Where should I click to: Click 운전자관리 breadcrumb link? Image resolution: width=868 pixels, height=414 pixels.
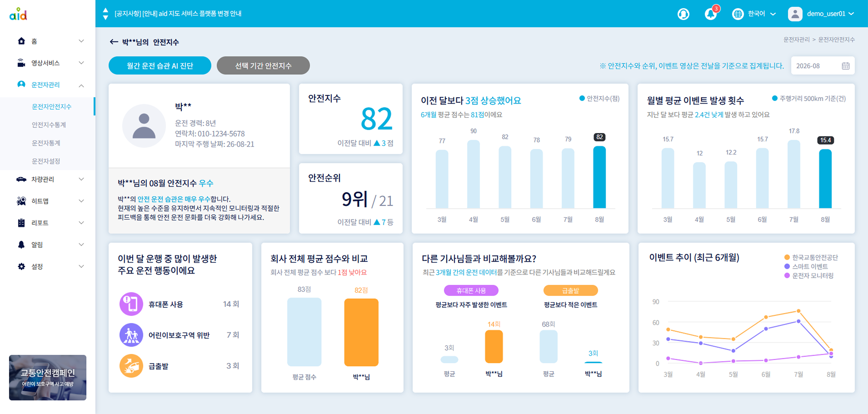coord(796,39)
